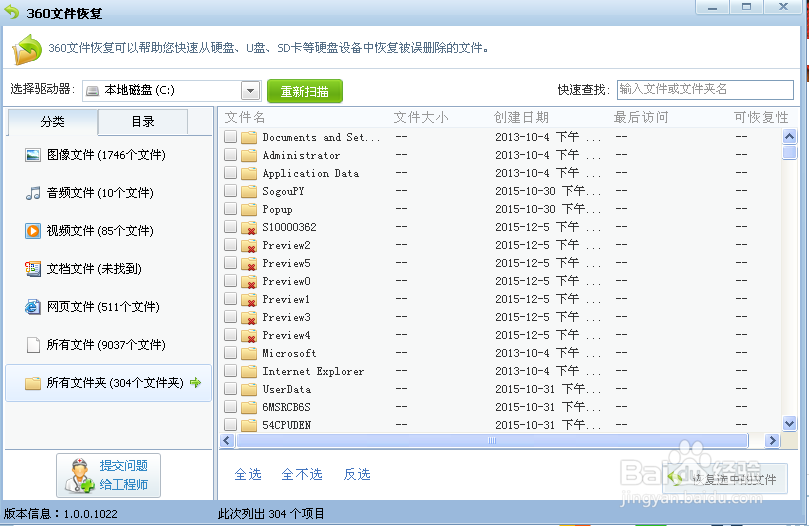The image size is (809, 526).
Task: Click the large recovery folder logo icon
Action: pyautogui.click(x=27, y=50)
